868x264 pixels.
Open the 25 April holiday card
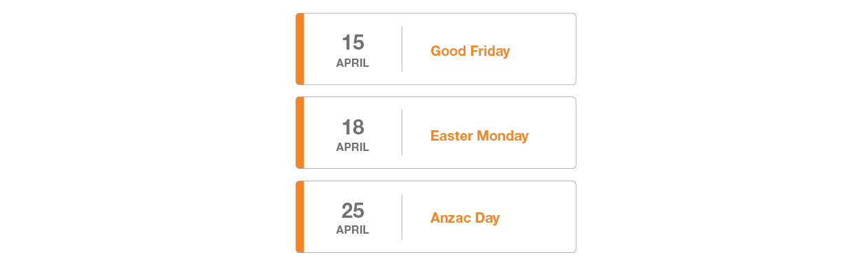[436, 217]
